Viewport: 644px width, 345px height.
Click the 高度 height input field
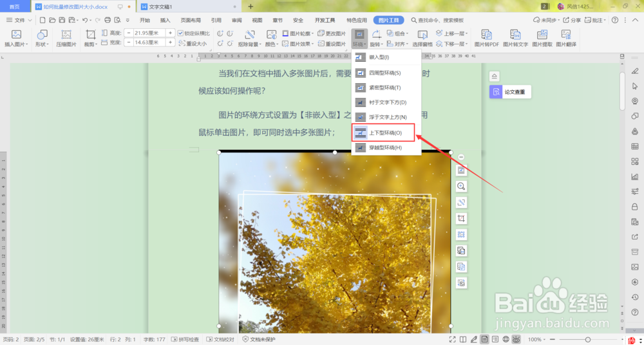click(149, 33)
